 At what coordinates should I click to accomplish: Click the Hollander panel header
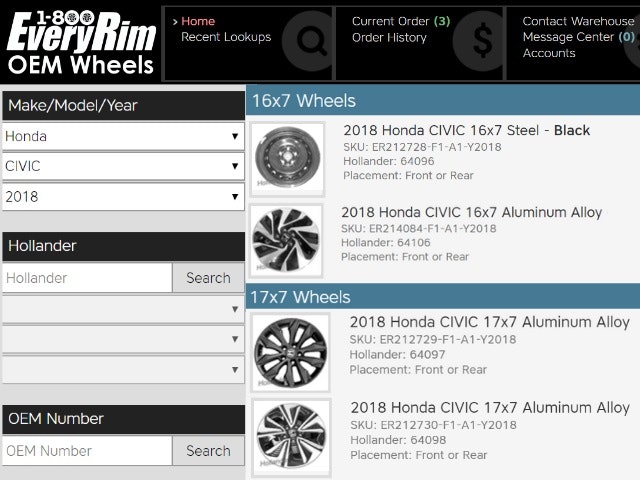[x=123, y=246]
